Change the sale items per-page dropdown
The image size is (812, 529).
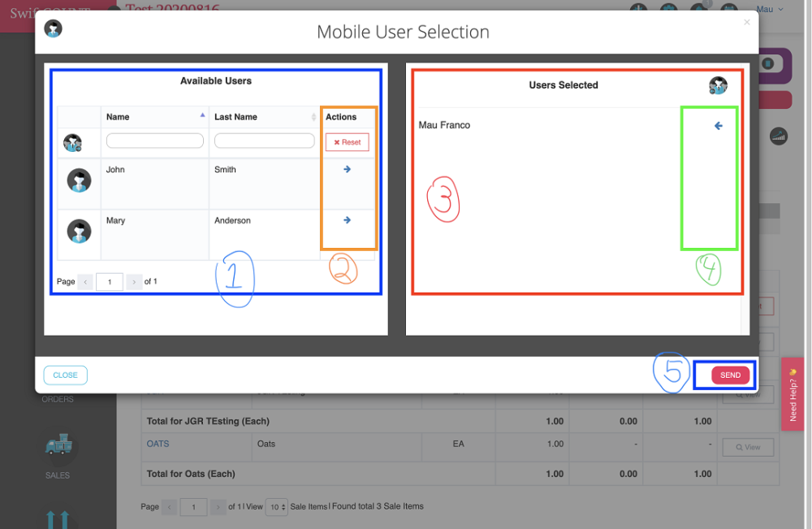click(x=277, y=507)
